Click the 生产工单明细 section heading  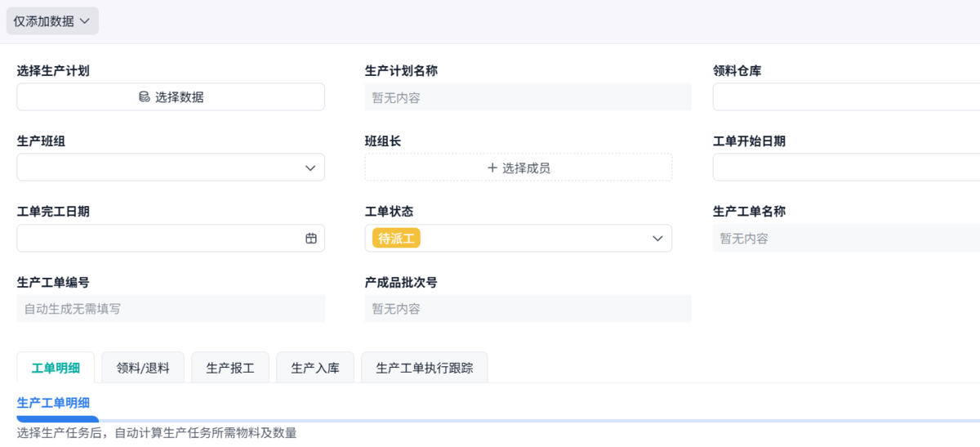pyautogui.click(x=53, y=402)
